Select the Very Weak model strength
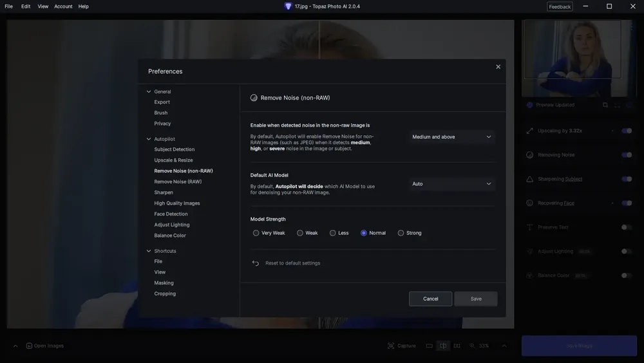This screenshot has width=644, height=363. click(256, 233)
